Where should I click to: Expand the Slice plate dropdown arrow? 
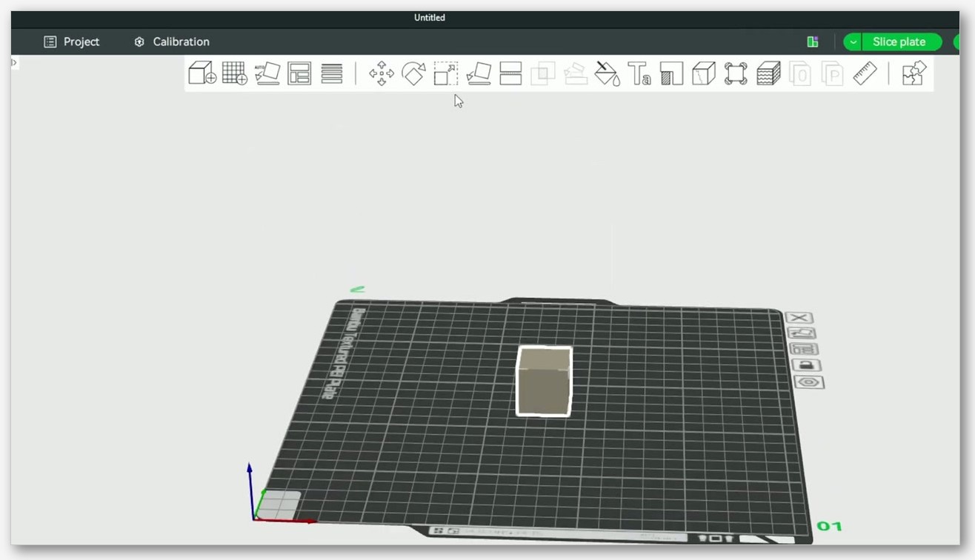tap(853, 42)
